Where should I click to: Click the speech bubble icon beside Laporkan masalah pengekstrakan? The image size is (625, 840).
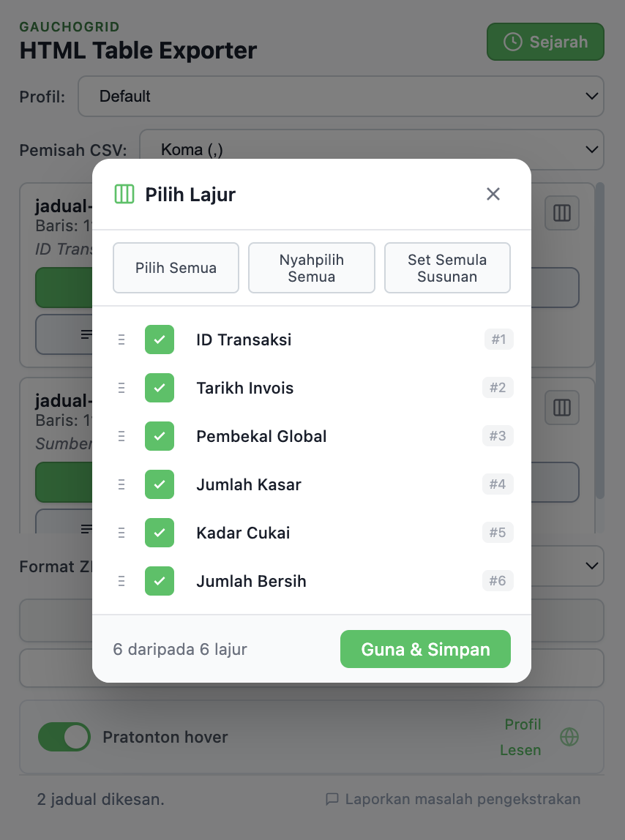click(x=332, y=799)
